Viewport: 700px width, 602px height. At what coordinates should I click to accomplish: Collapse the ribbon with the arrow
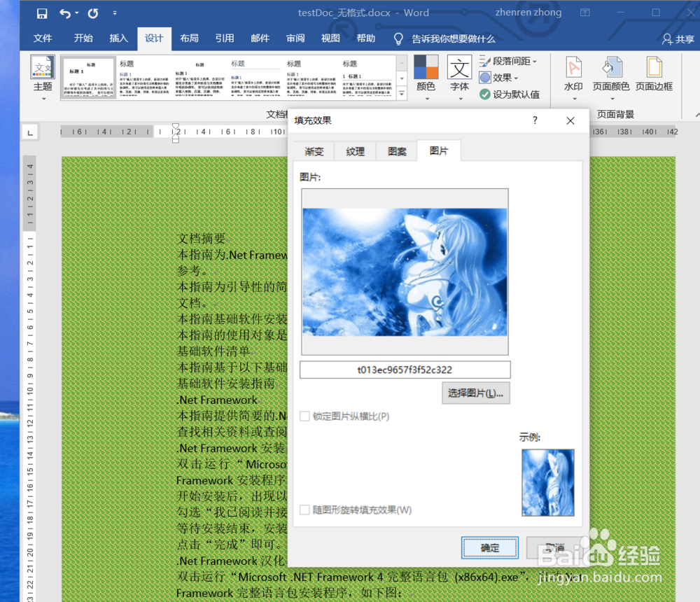tap(696, 115)
